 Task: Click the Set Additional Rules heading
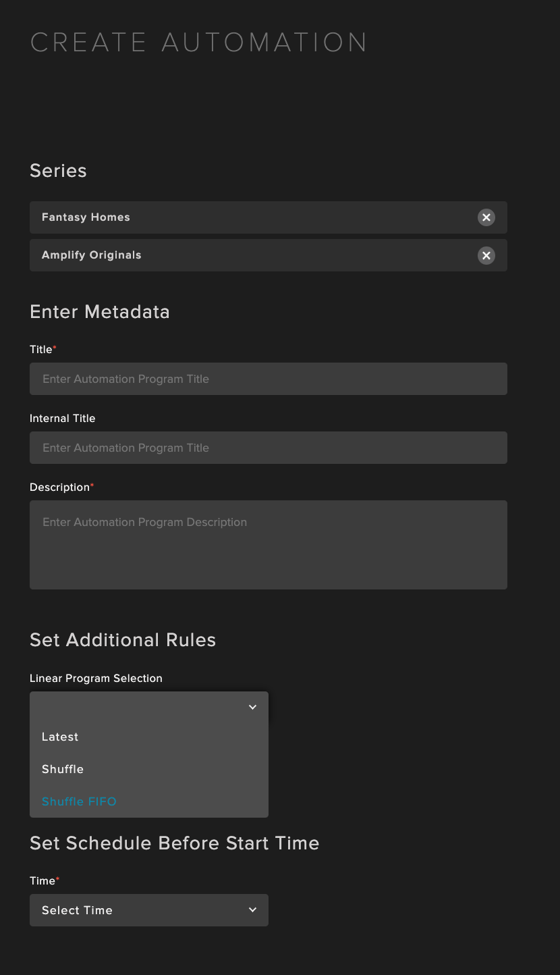pyautogui.click(x=123, y=640)
